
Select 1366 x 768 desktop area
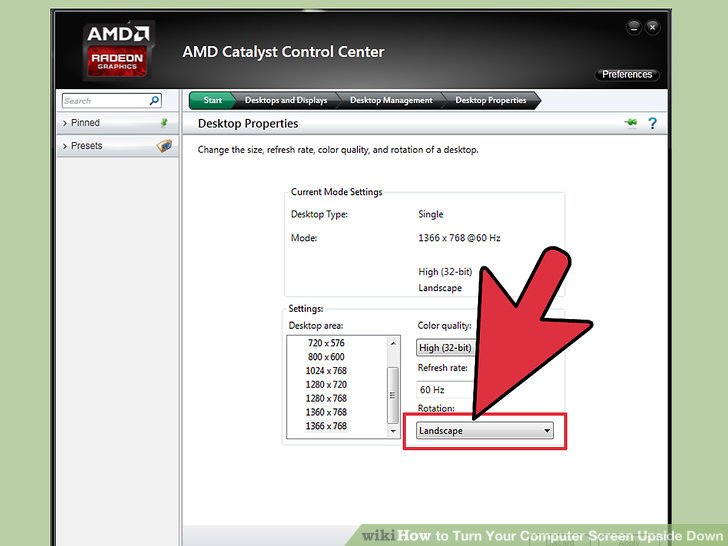pos(326,426)
